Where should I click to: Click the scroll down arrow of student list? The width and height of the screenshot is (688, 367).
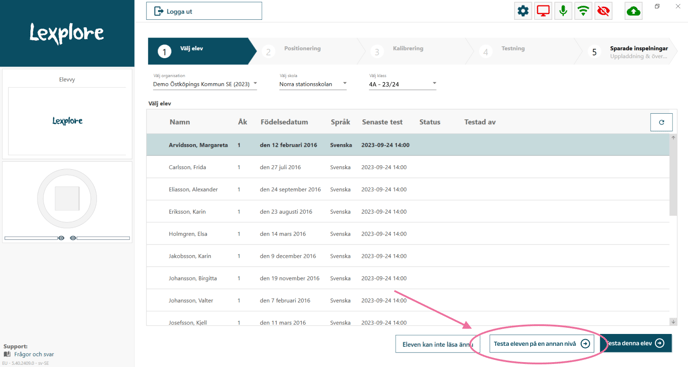(673, 322)
